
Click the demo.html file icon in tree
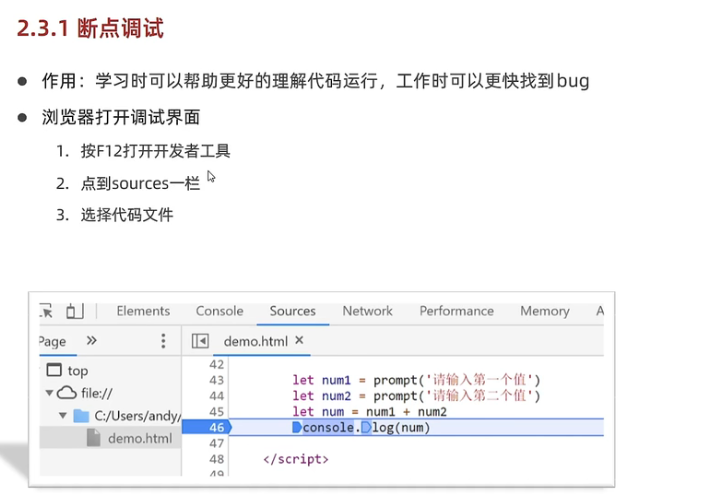[x=94, y=438]
